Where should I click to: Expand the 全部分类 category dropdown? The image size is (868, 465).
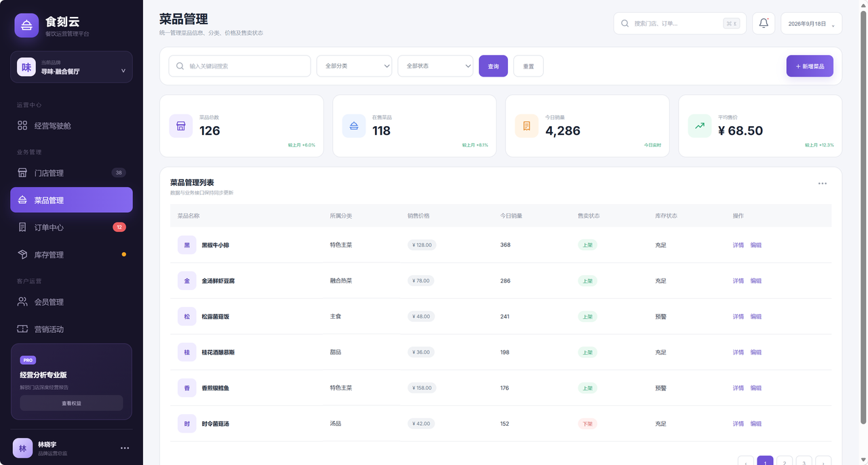[355, 66]
